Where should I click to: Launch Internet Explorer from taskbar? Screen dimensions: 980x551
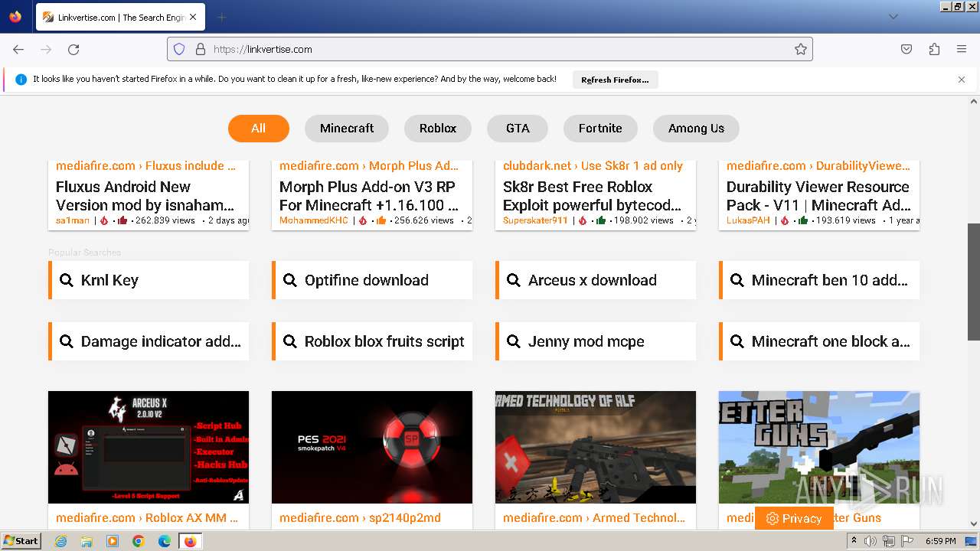60,541
